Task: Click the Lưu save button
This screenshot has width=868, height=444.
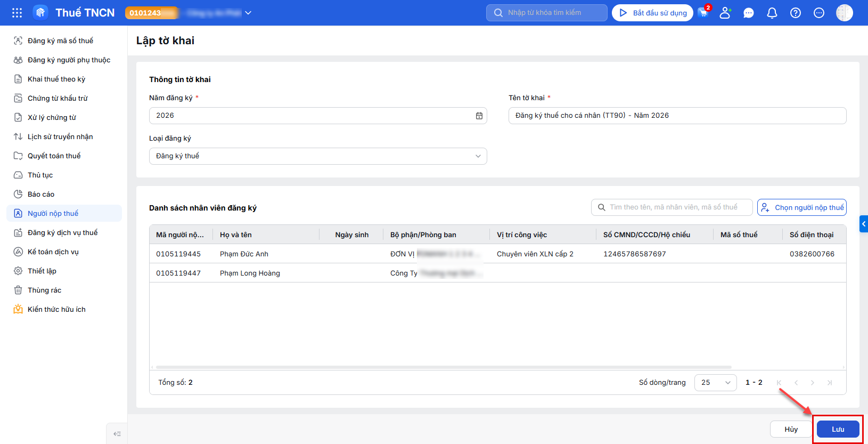Action: pyautogui.click(x=838, y=429)
